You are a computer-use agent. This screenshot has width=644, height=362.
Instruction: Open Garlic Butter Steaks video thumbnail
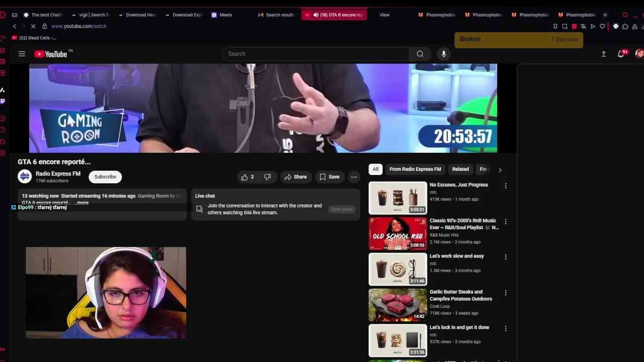(x=398, y=305)
